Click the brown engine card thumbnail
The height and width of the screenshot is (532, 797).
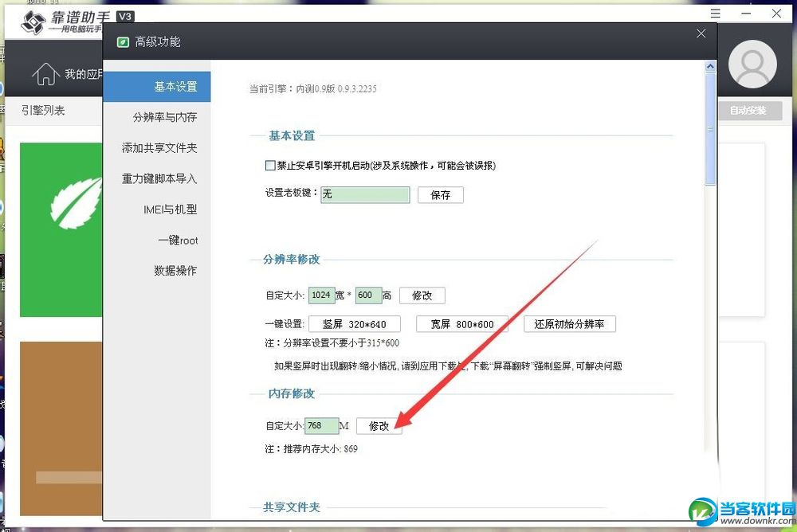(x=61, y=428)
